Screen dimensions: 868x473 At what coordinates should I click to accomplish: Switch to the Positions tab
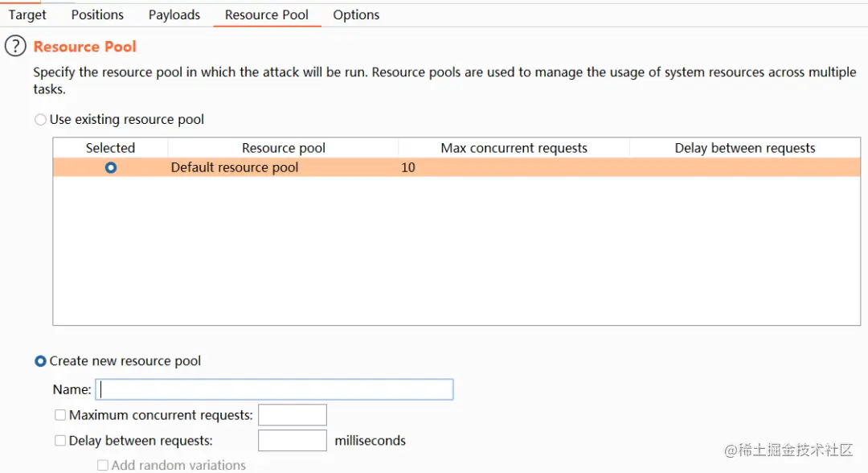coord(97,15)
